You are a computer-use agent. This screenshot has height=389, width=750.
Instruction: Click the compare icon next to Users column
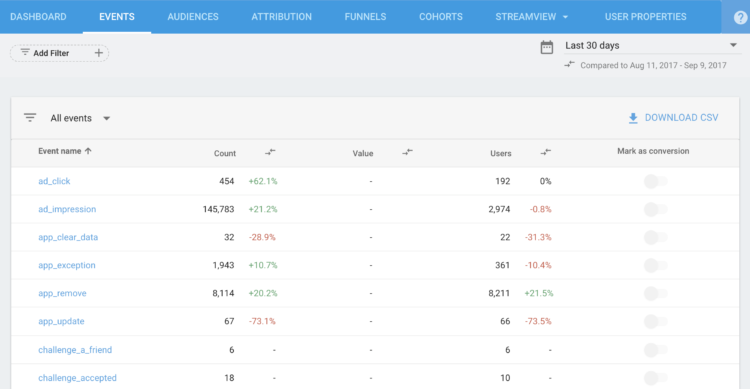pos(546,152)
